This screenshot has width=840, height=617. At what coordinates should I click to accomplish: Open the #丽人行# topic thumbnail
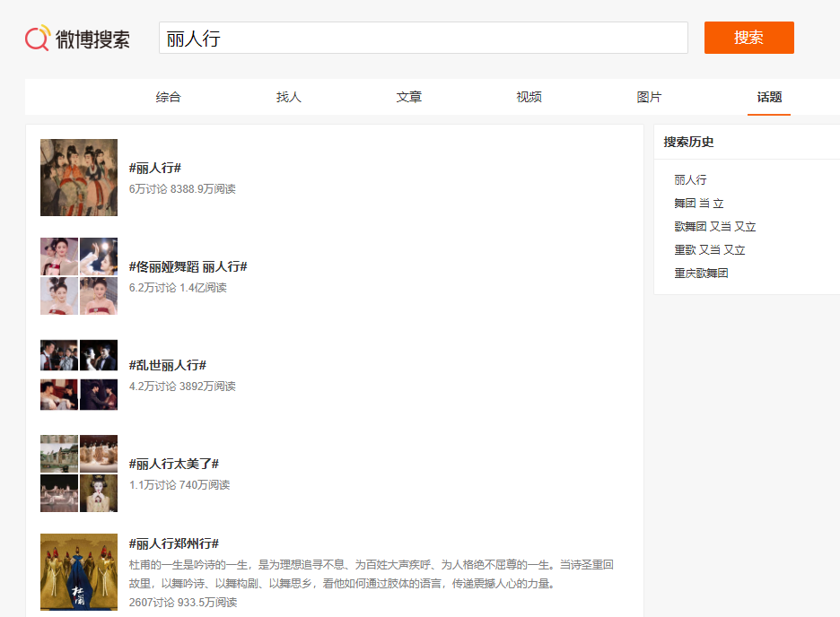pos(79,178)
